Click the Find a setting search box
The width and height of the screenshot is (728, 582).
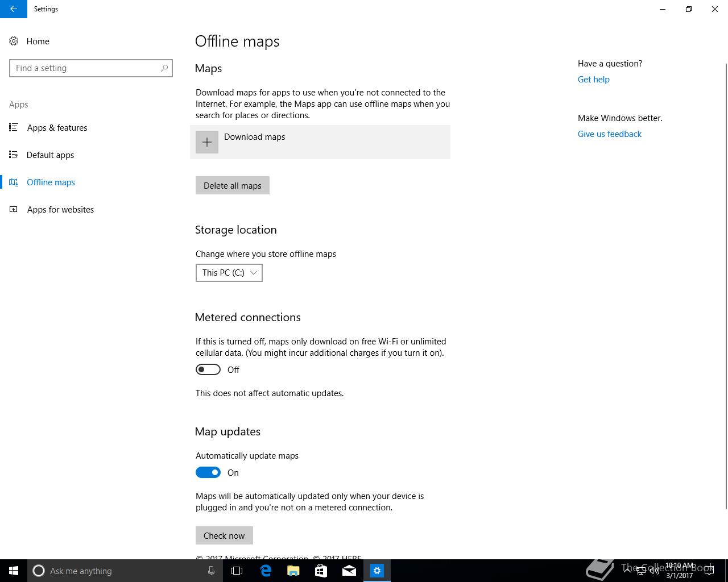pyautogui.click(x=91, y=68)
